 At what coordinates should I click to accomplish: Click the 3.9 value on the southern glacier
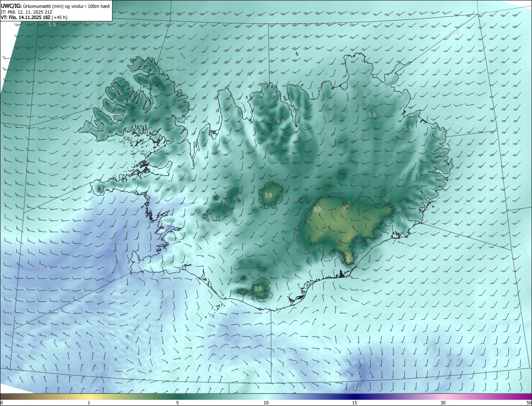pos(258,289)
